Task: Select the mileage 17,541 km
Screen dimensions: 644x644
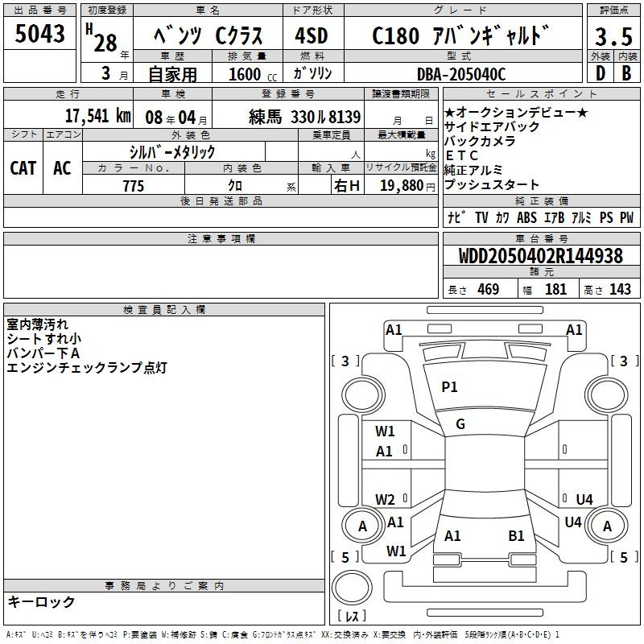Action: pyautogui.click(x=98, y=115)
